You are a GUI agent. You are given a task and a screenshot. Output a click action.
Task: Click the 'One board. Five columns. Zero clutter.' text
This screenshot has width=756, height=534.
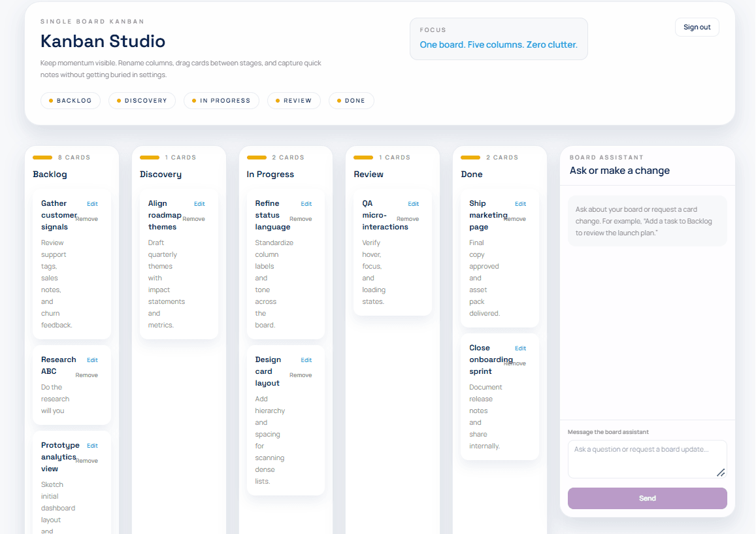tap(499, 45)
